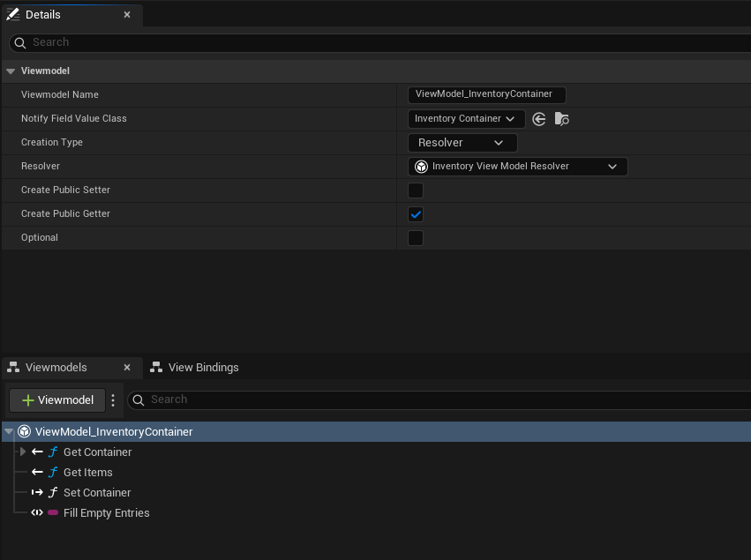Collapse the ViewModel_InventoryContainer tree entry
Viewport: 751px width, 560px height.
coord(8,431)
